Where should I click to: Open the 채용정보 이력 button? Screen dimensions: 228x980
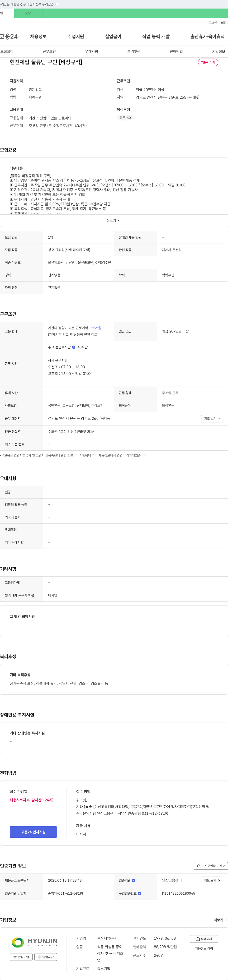pyautogui.click(x=204, y=948)
